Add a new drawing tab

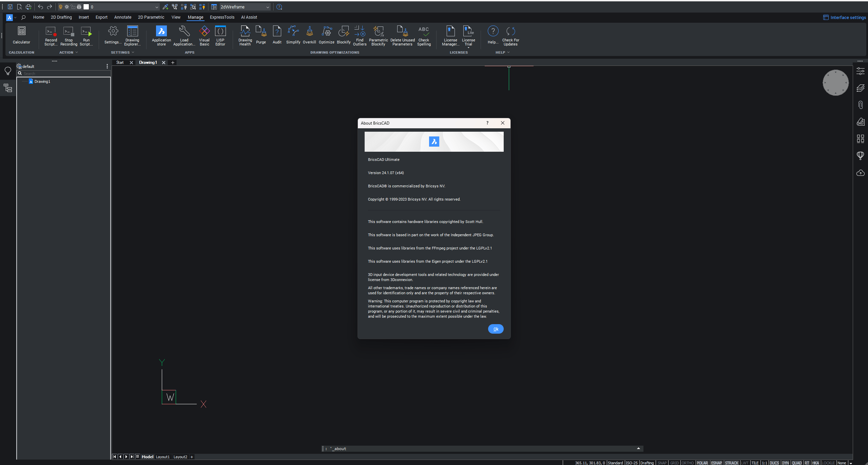(173, 62)
